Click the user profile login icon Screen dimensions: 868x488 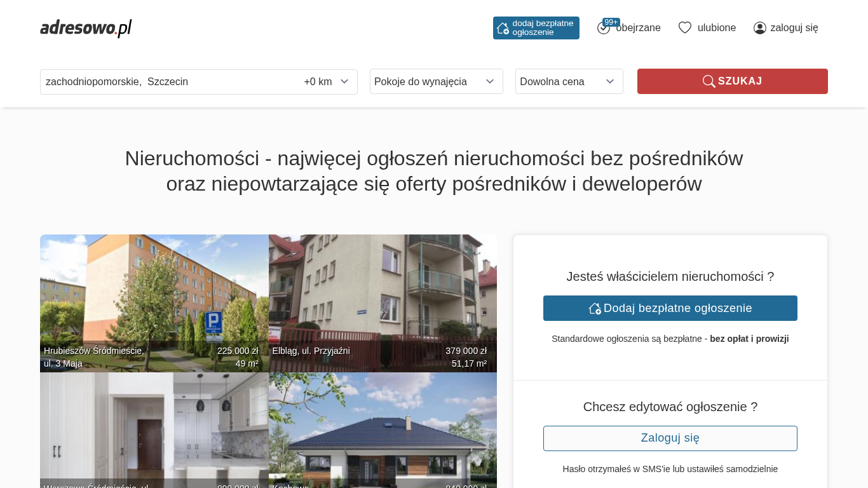tap(760, 28)
